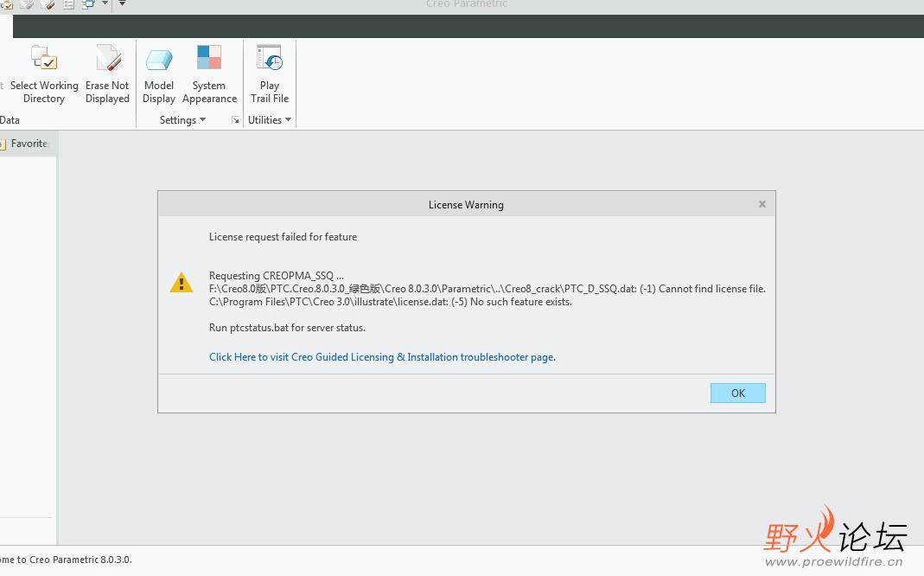Click 'Requesting CREOPMA_SSQ ...' line
924x576 pixels.
click(x=277, y=276)
